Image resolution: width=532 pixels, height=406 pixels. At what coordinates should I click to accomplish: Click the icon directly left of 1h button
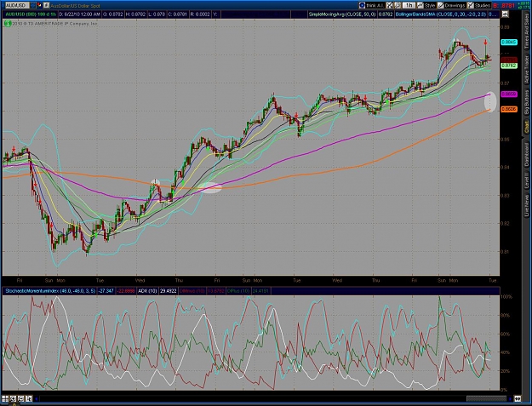(398, 5)
